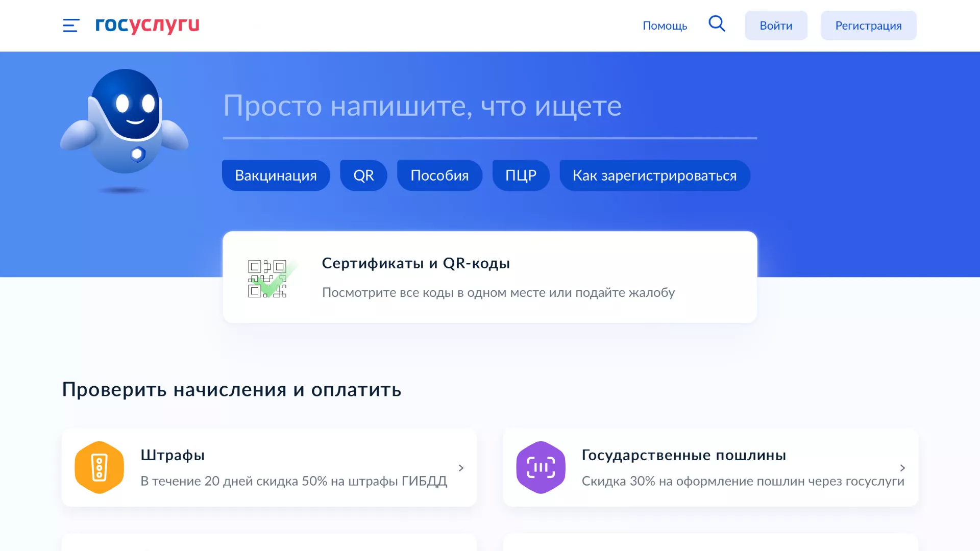Open the Регистрация page

(x=868, y=25)
